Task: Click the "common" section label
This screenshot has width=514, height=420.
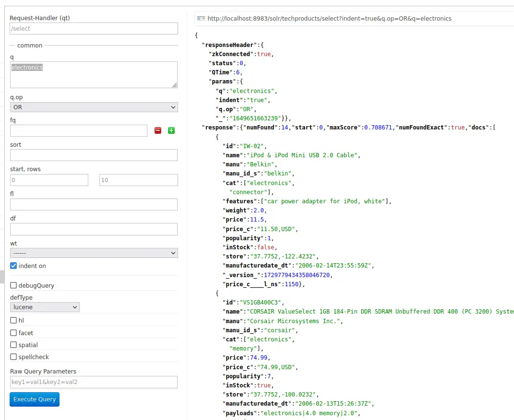Action: (x=30, y=45)
